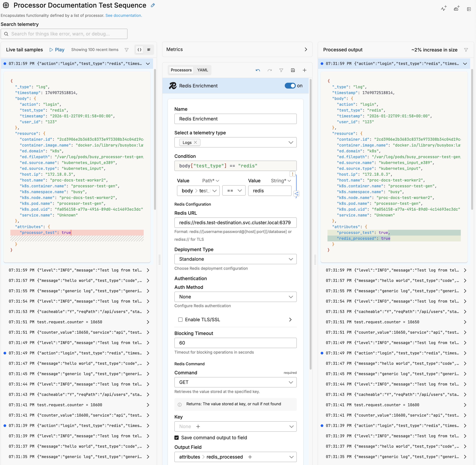This screenshot has width=476, height=465.
Task: Enable TLS/SSL for Redis
Action: (x=180, y=319)
